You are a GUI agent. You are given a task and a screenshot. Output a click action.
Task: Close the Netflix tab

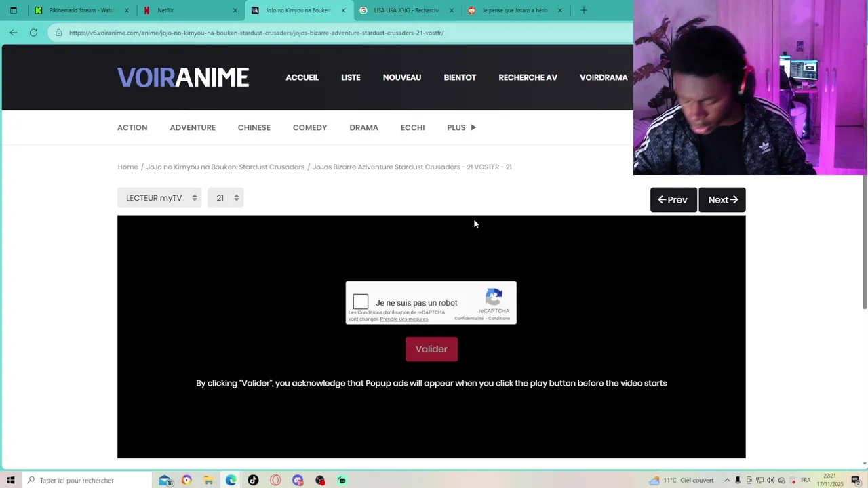pos(235,10)
